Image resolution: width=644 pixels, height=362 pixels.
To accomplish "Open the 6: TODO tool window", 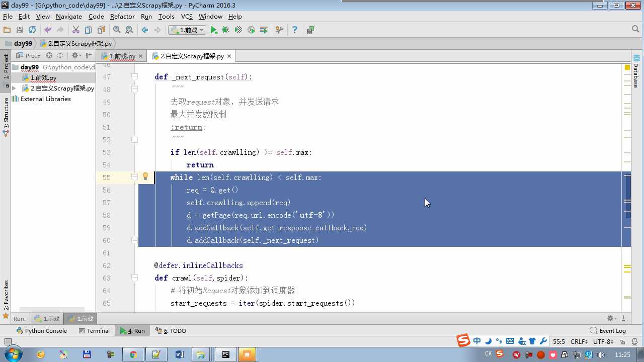I will click(171, 331).
